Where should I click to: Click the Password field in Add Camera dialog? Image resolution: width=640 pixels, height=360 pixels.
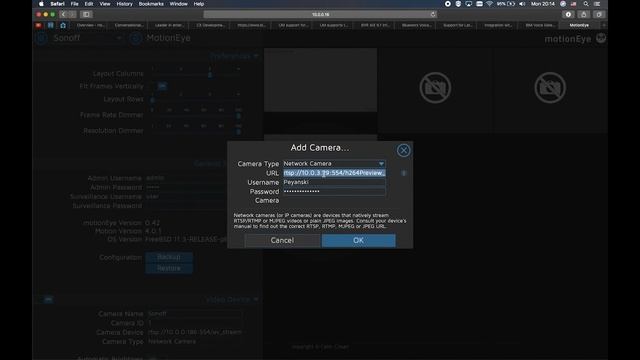point(334,191)
